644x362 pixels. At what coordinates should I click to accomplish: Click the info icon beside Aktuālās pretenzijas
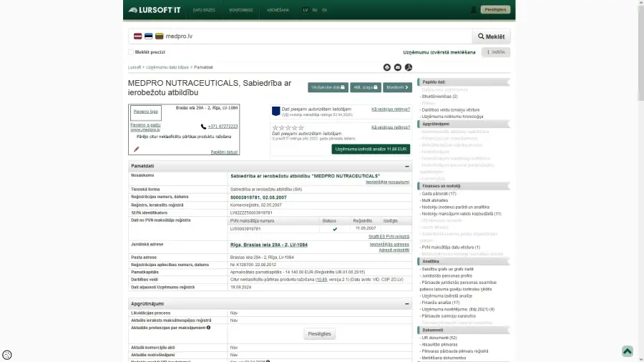pyautogui.click(x=209, y=328)
